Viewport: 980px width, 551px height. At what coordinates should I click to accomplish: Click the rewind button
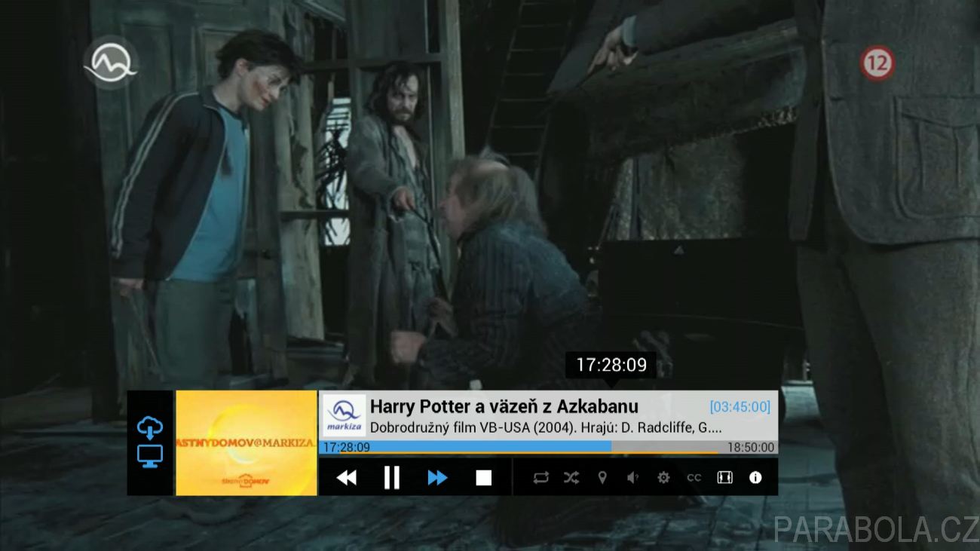pos(347,478)
